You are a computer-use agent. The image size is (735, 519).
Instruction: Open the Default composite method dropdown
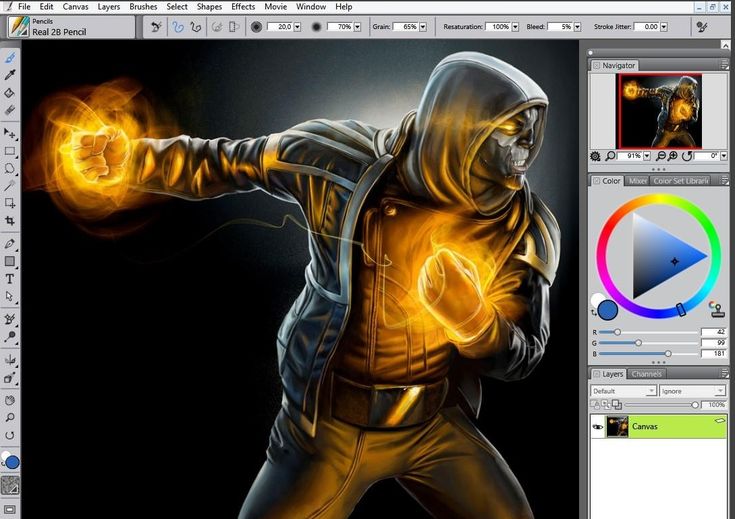(623, 391)
